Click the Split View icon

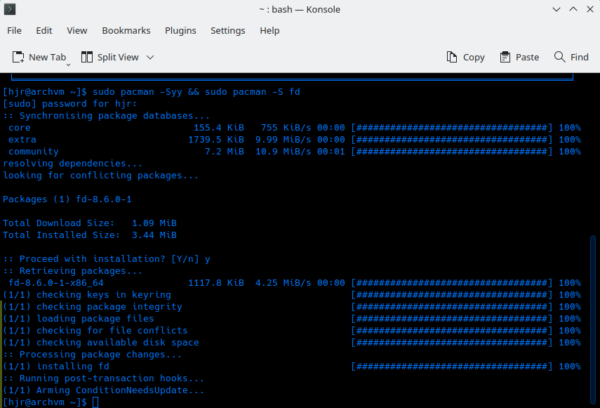(86, 57)
